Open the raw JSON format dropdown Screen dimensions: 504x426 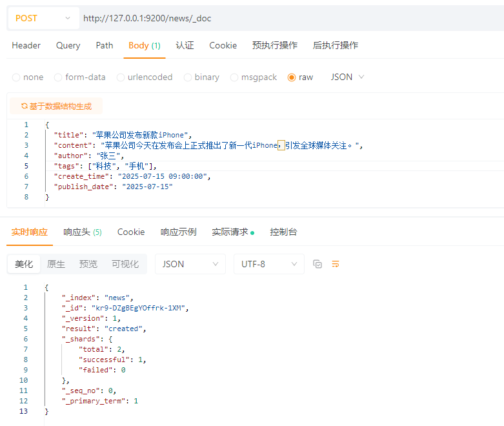pyautogui.click(x=347, y=77)
